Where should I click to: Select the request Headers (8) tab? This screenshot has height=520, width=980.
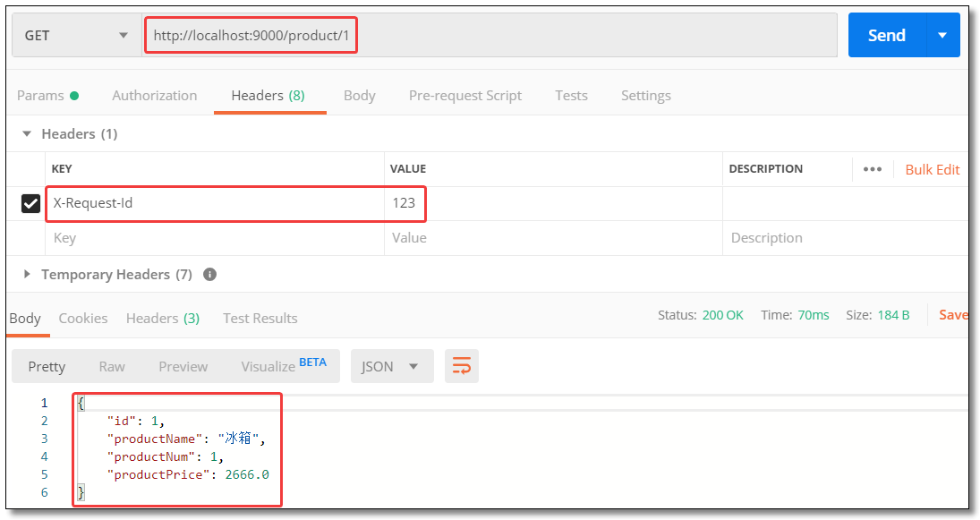pyautogui.click(x=268, y=96)
